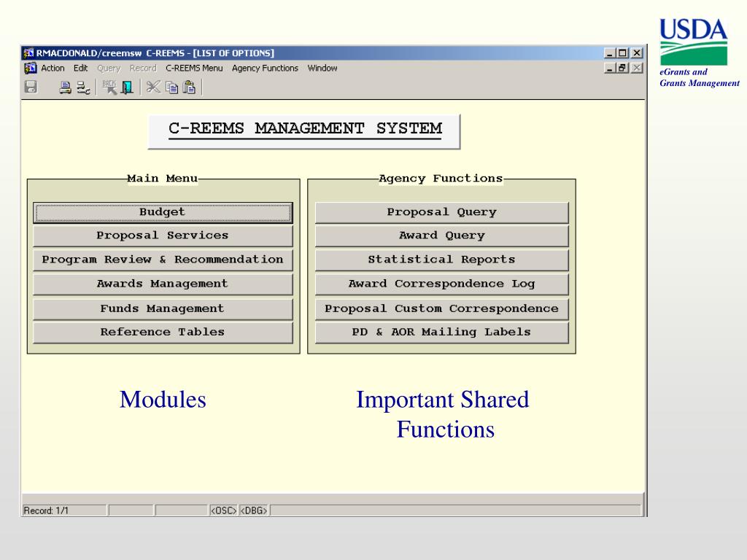The height and width of the screenshot is (560, 747).
Task: Open the Action menu
Action: click(x=53, y=68)
